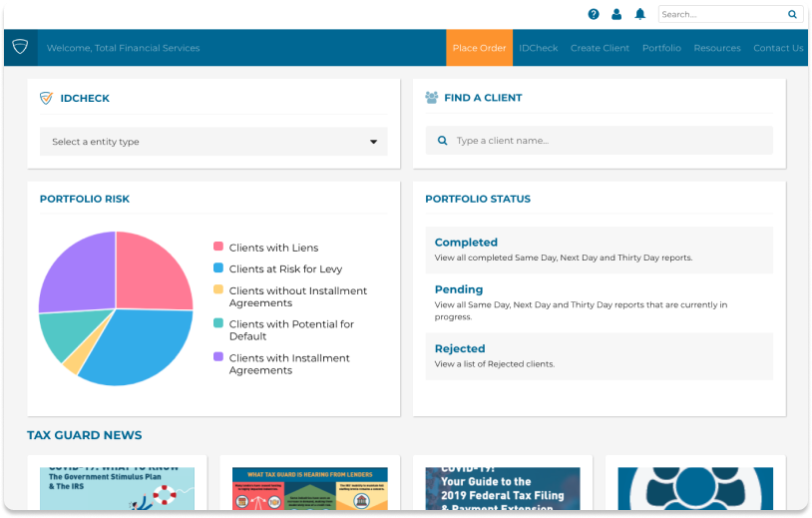Click the Find a Client people icon
Image resolution: width=812 pixels, height=518 pixels.
pyautogui.click(x=432, y=98)
